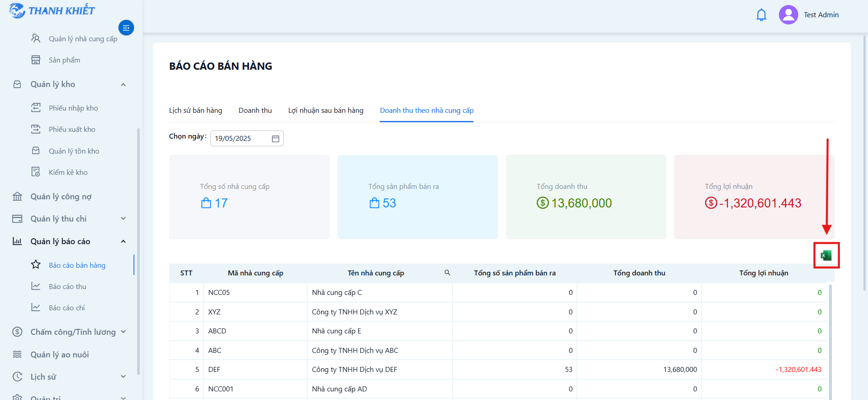Screen dimensions: 868x400
Task: Click the dollar icon in Tổng lợi nhuận
Action: (x=711, y=203)
